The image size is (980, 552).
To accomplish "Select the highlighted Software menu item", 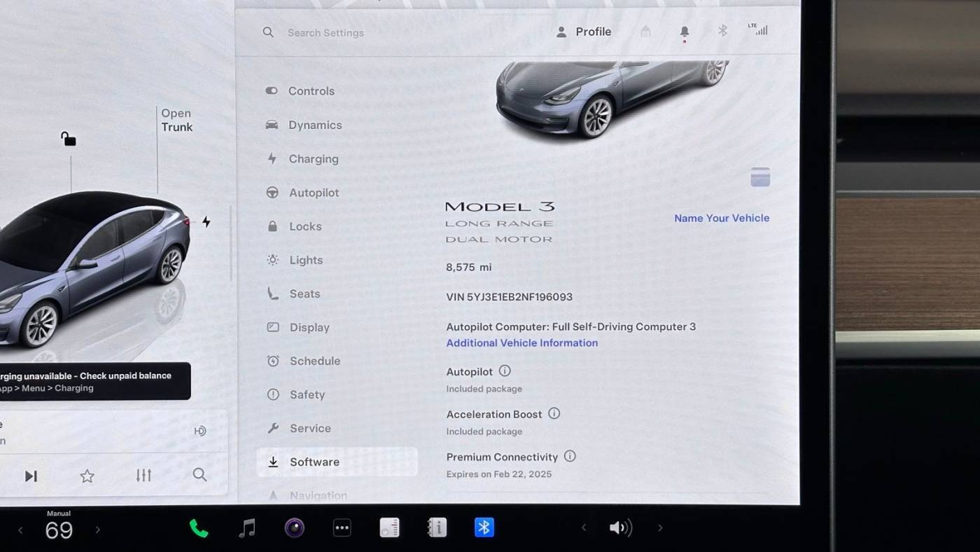I will pos(337,462).
